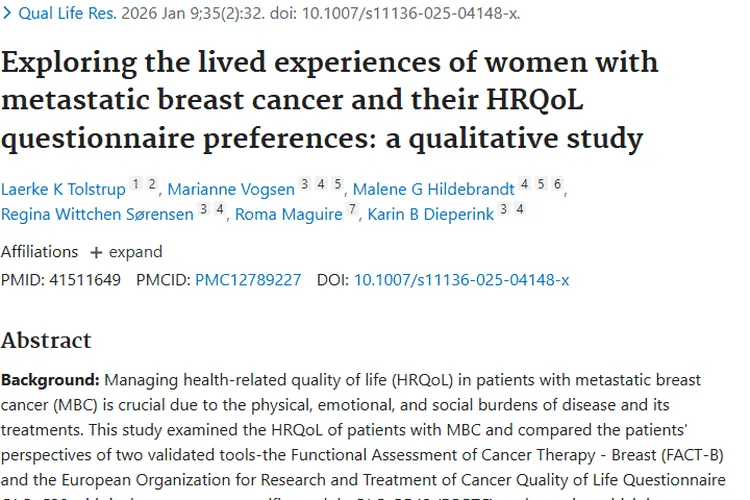This screenshot has height=500, width=750.
Task: Click the chevron before Qual Life Res
Action: coord(7,14)
